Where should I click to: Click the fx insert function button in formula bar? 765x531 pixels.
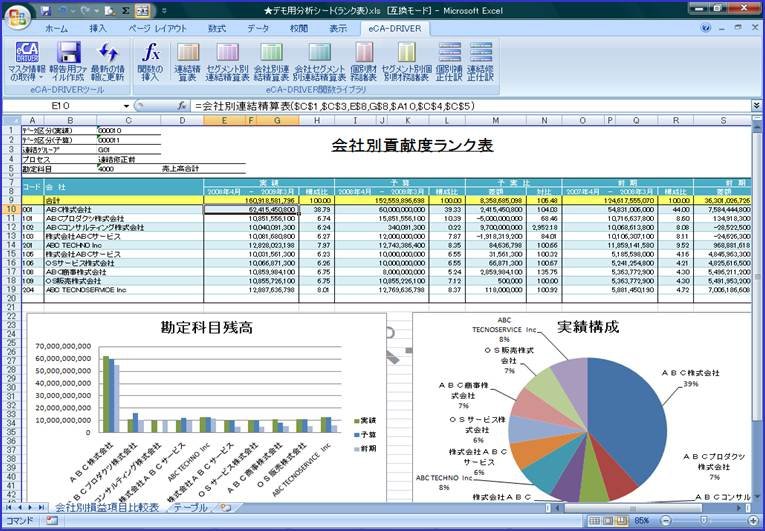(x=181, y=106)
